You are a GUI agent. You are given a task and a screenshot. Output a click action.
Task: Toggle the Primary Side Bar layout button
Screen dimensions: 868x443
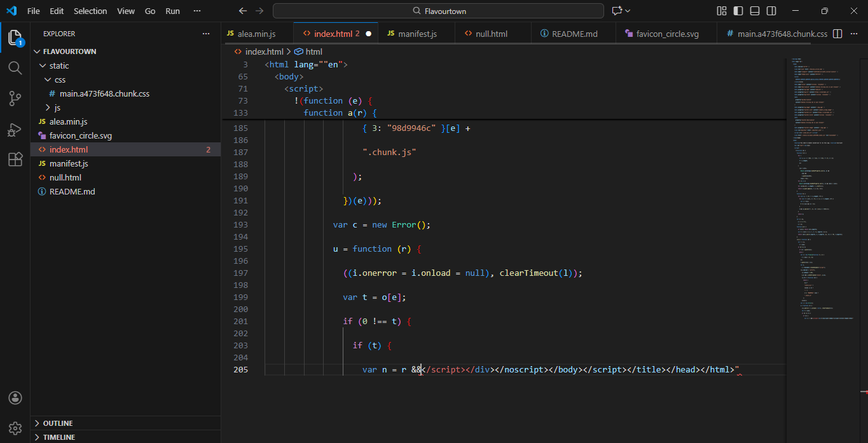click(x=738, y=11)
